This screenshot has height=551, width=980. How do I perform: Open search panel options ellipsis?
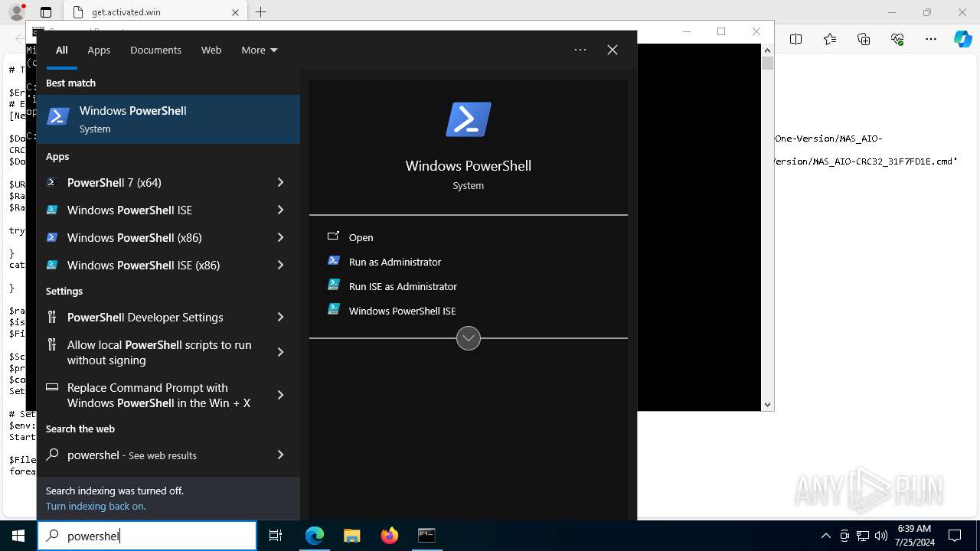pyautogui.click(x=580, y=50)
